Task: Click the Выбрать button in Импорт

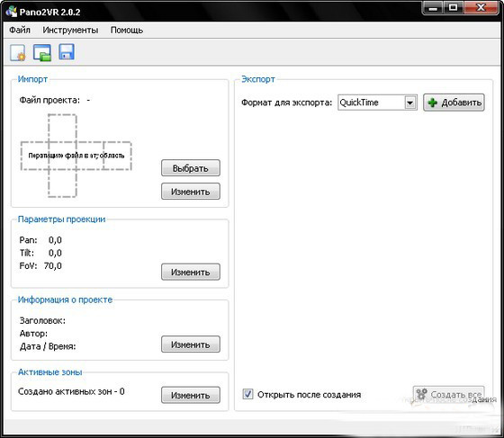Action: [x=191, y=168]
